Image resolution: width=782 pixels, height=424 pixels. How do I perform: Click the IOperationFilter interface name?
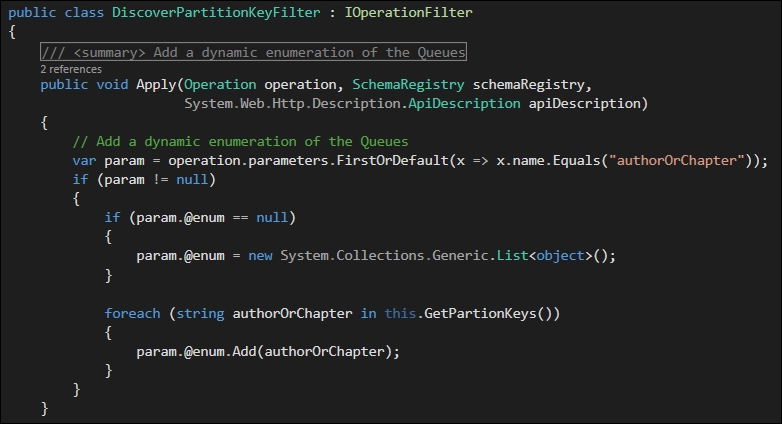pyautogui.click(x=408, y=12)
